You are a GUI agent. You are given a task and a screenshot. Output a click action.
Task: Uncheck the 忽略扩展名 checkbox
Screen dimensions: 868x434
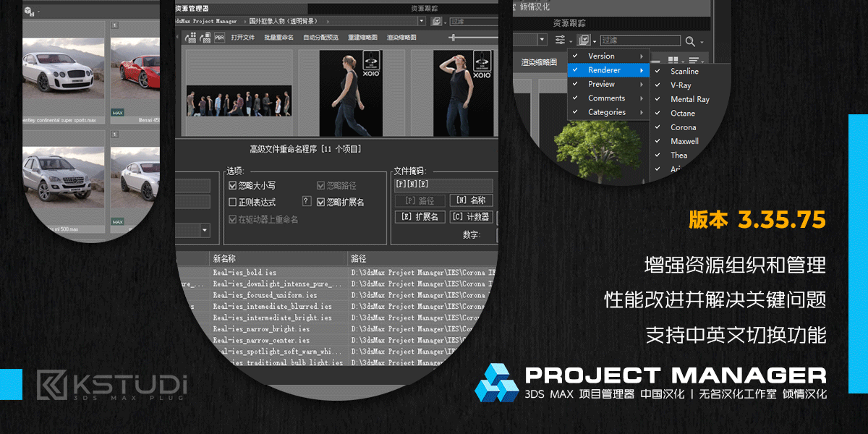(320, 202)
